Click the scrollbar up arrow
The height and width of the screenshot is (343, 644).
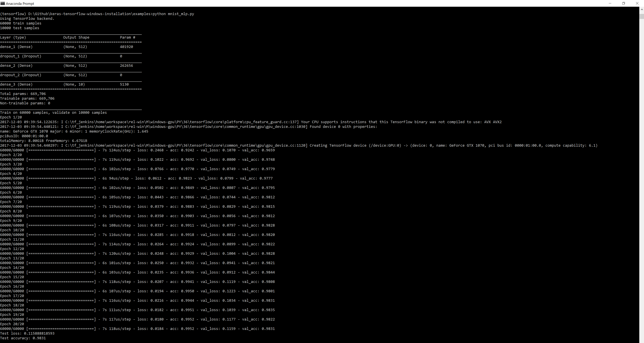click(641, 10)
